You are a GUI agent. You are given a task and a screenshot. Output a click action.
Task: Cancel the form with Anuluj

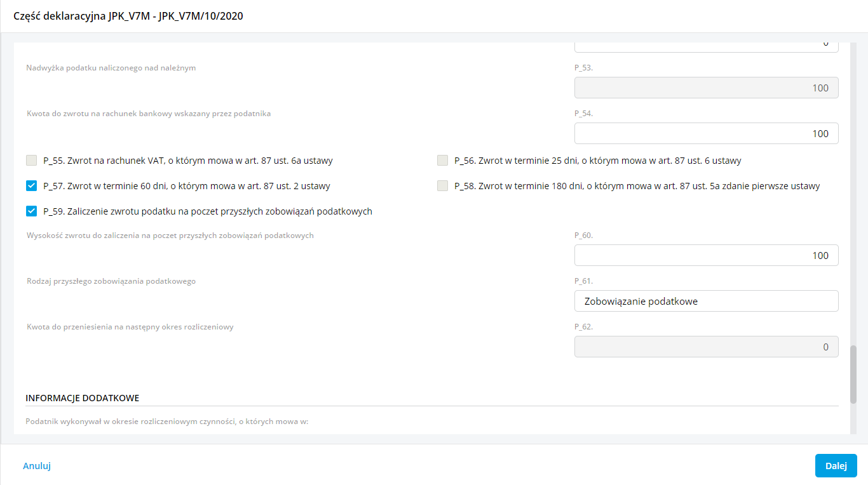pyautogui.click(x=37, y=466)
